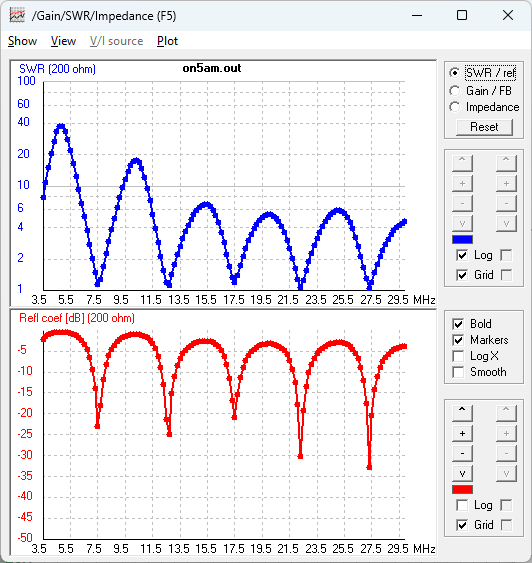Click the Reset button
Image resolution: width=532 pixels, height=563 pixels.
(x=484, y=127)
